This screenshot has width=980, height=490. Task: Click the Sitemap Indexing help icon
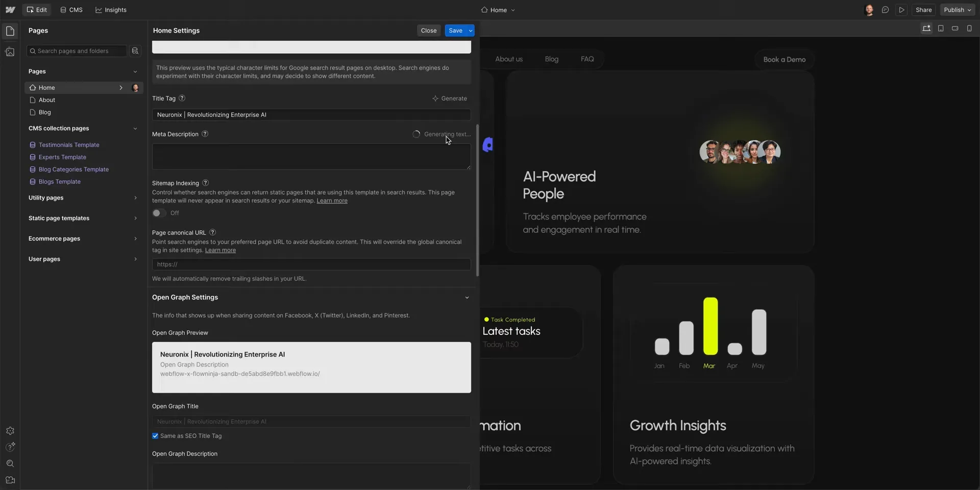click(x=205, y=183)
